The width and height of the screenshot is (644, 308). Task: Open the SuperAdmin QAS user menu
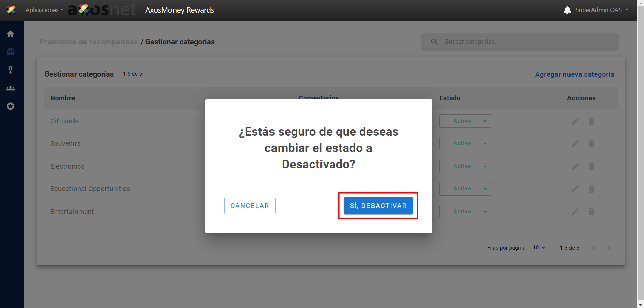click(x=601, y=10)
